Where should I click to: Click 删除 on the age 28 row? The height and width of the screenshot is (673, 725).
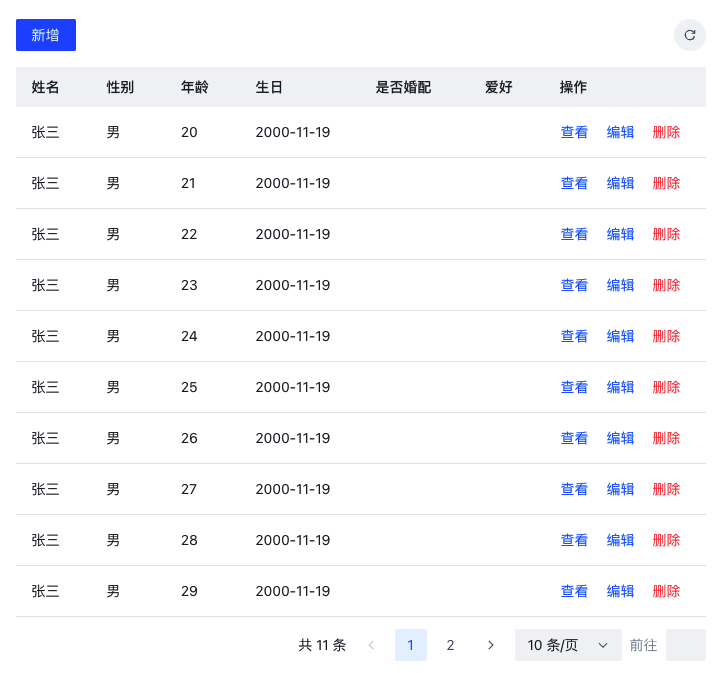click(666, 540)
